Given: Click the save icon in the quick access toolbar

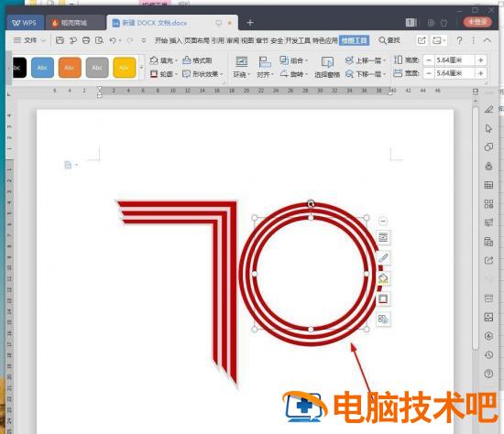Looking at the screenshot, I should (60, 40).
